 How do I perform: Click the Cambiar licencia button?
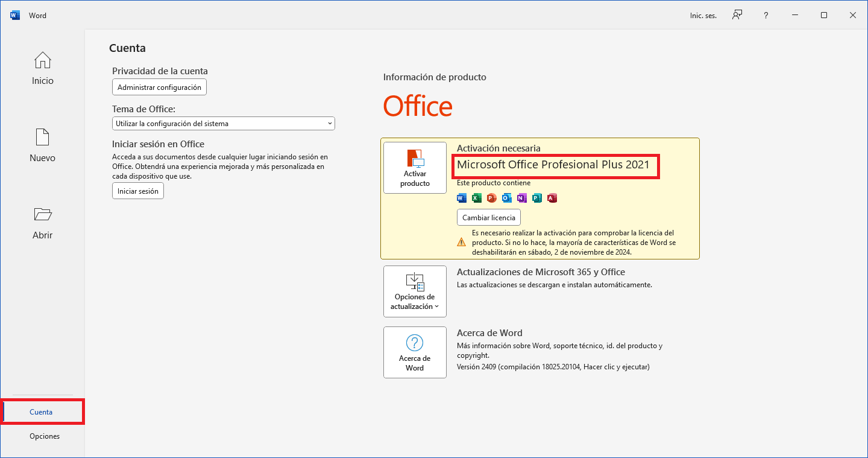[x=488, y=217]
